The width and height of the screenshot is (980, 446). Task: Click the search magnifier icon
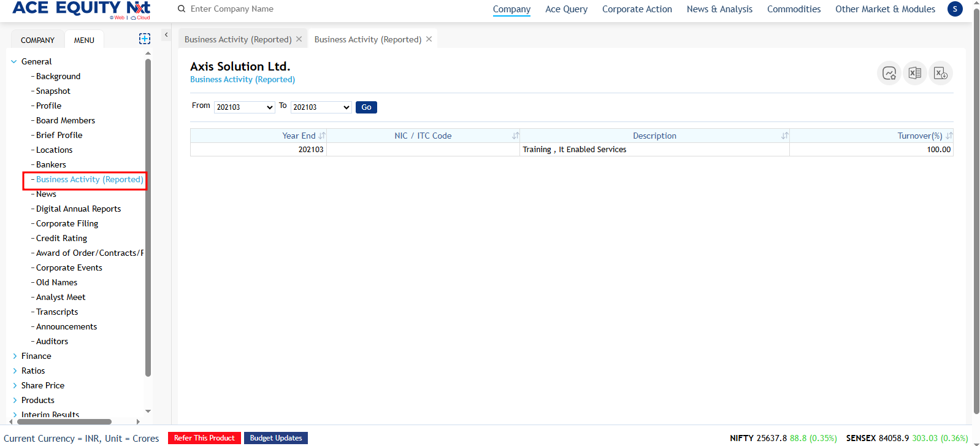(x=182, y=9)
